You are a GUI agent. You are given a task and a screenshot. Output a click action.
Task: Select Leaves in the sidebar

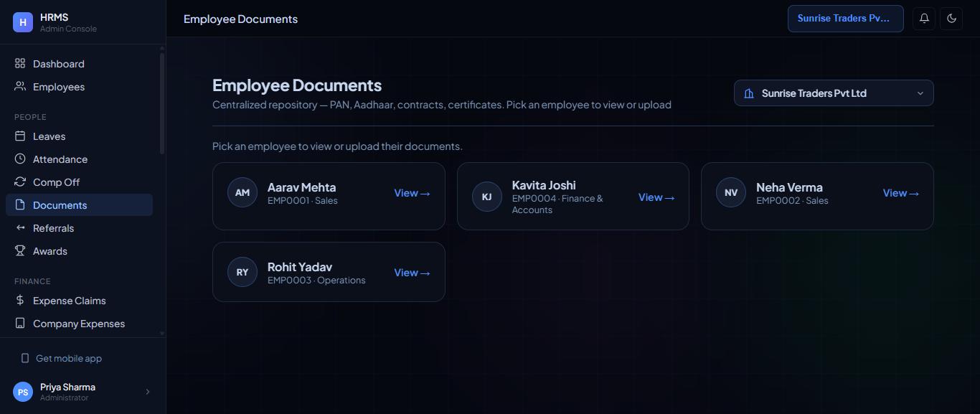coord(79,136)
